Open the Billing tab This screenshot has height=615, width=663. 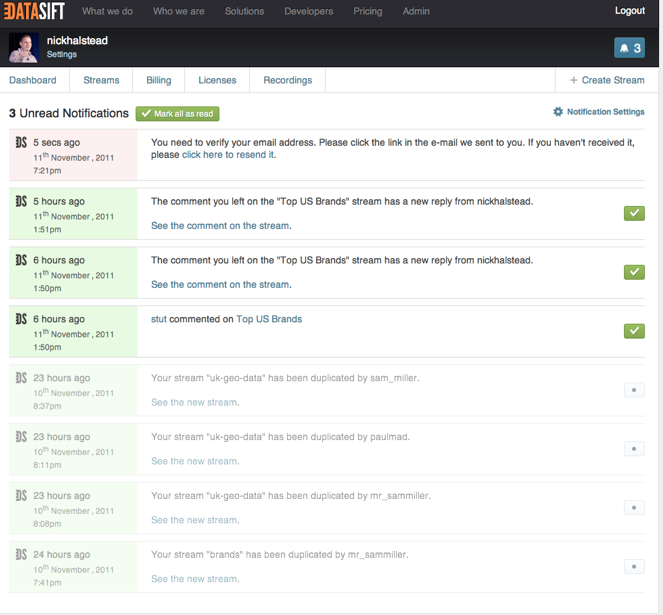159,80
